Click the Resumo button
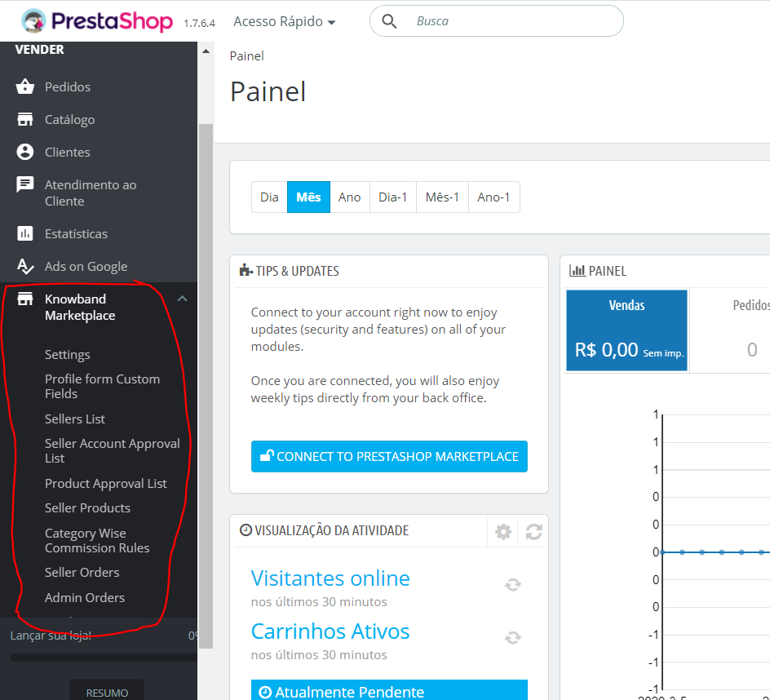770x700 pixels. [x=107, y=692]
